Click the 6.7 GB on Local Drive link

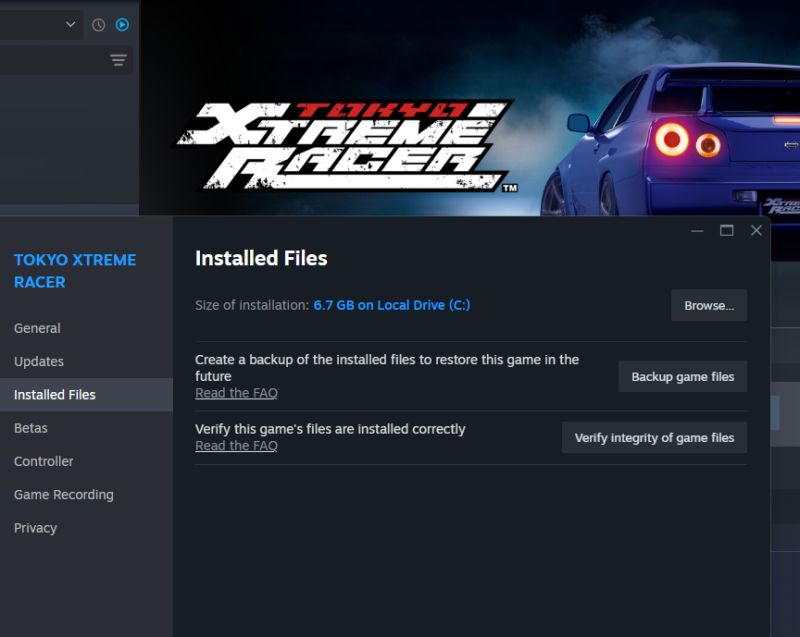391,305
